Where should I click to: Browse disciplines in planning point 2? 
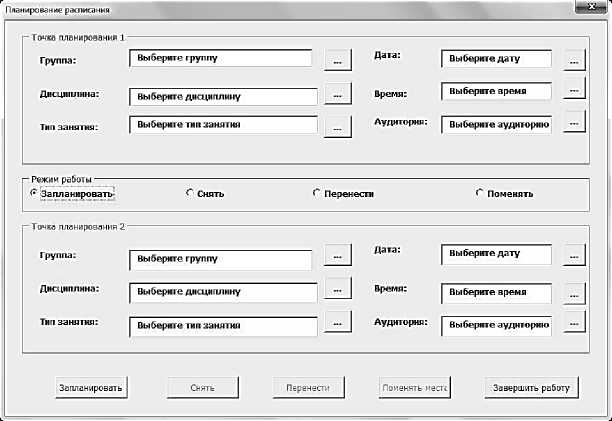(338, 290)
